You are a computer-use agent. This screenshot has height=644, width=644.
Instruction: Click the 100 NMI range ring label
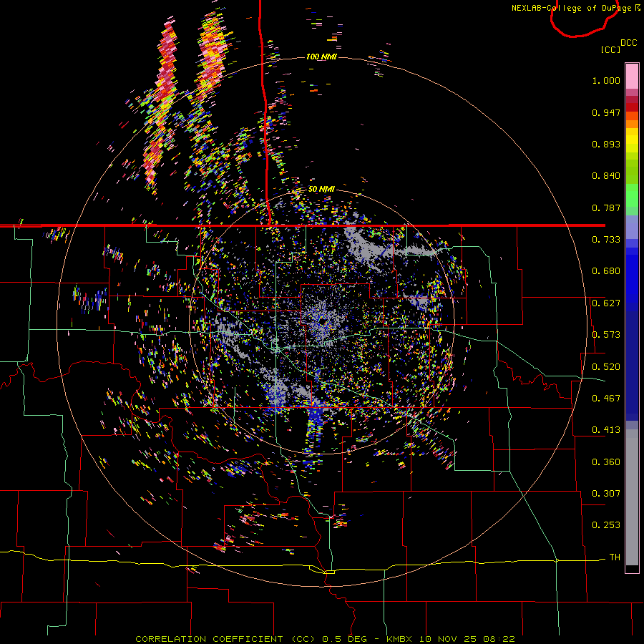pyautogui.click(x=321, y=57)
